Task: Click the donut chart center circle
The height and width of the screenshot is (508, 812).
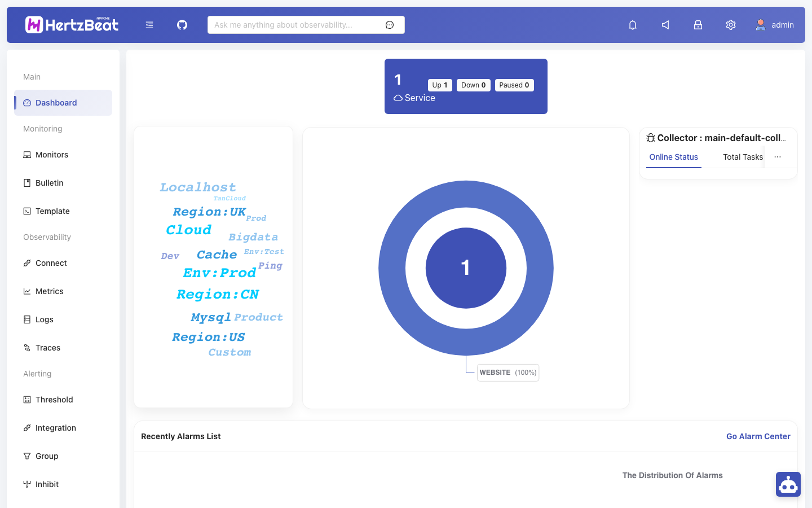Action: (466, 268)
